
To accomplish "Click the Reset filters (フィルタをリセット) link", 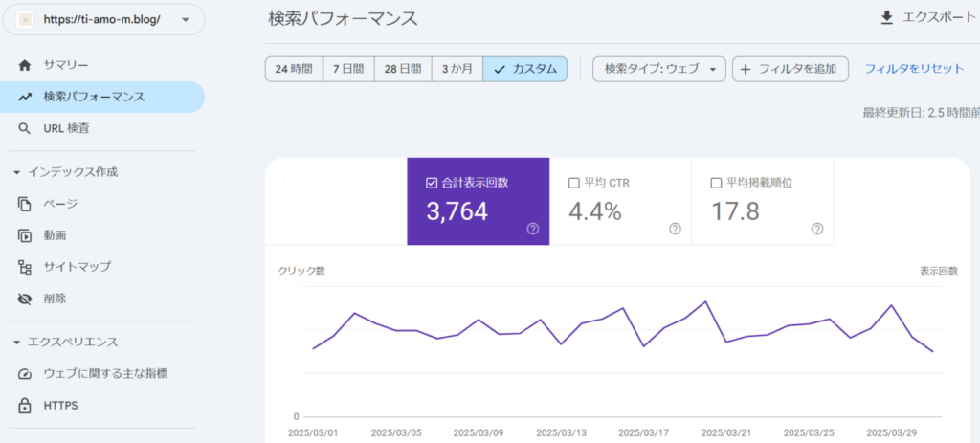I will [x=914, y=69].
